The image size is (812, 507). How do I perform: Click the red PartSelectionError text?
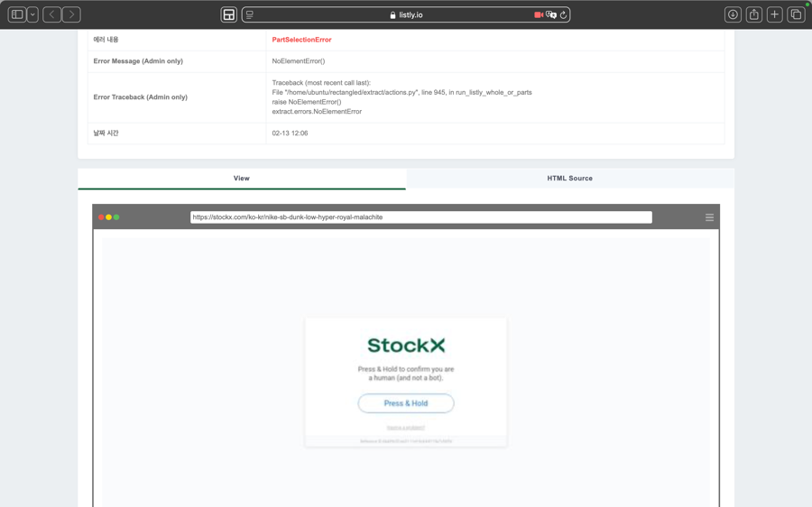pos(301,40)
